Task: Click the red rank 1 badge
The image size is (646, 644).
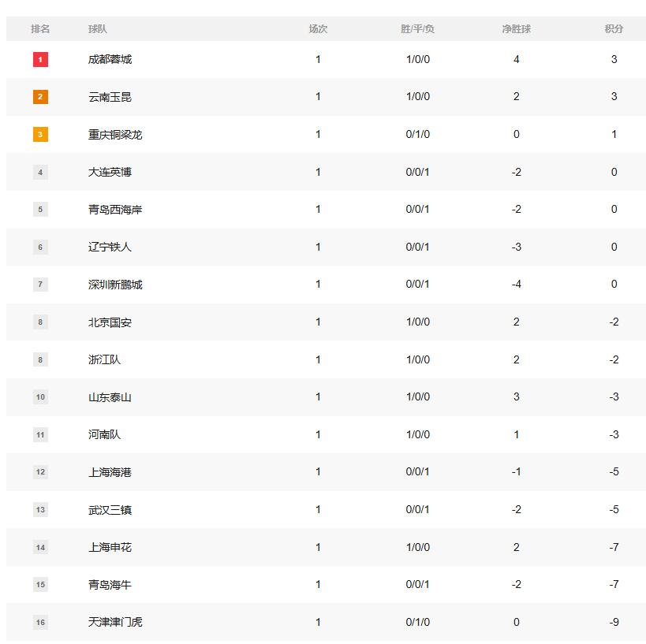Action: click(40, 59)
